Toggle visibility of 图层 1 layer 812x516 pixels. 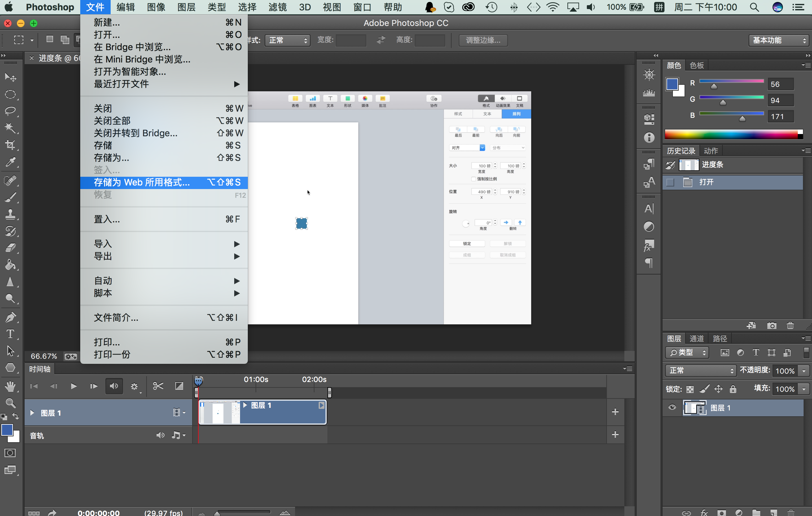pyautogui.click(x=672, y=408)
